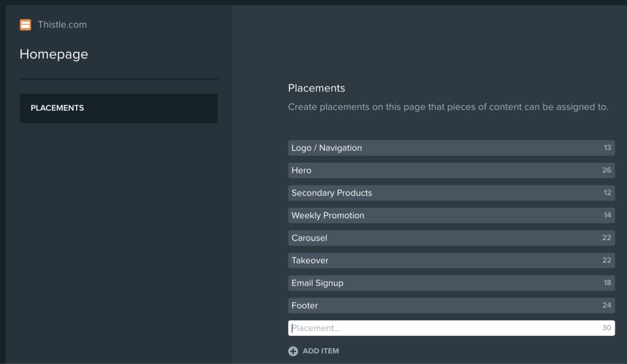
Task: Edit the Weekly Promotion placement field
Action: pyautogui.click(x=451, y=216)
